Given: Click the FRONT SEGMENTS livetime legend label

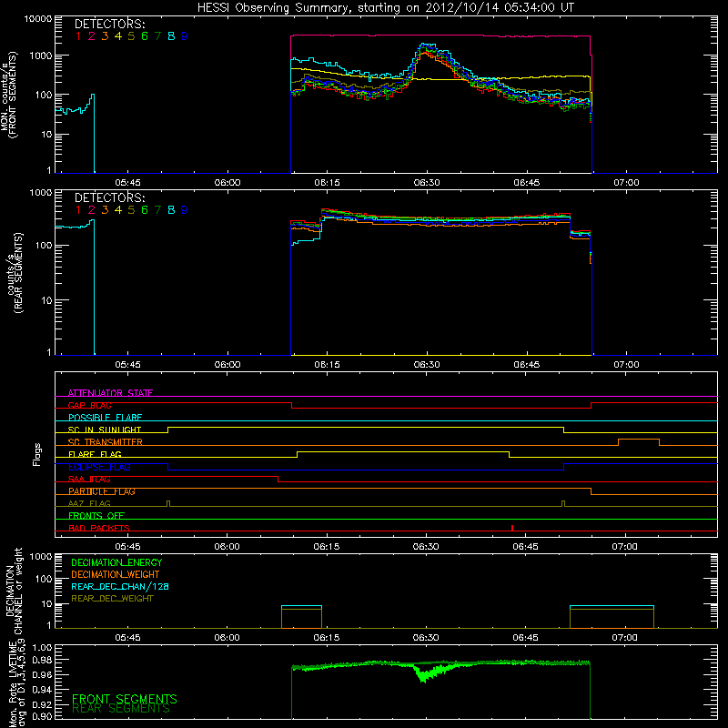Looking at the screenshot, I should (125, 699).
